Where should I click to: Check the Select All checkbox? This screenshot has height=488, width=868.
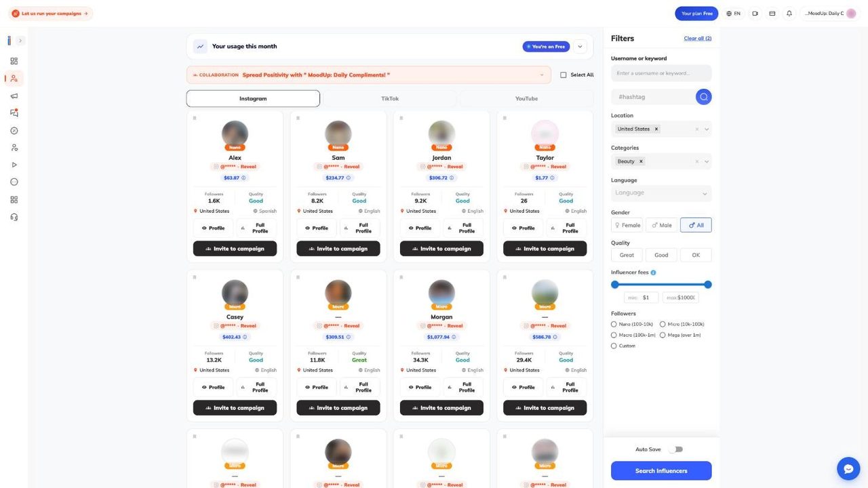coord(564,75)
